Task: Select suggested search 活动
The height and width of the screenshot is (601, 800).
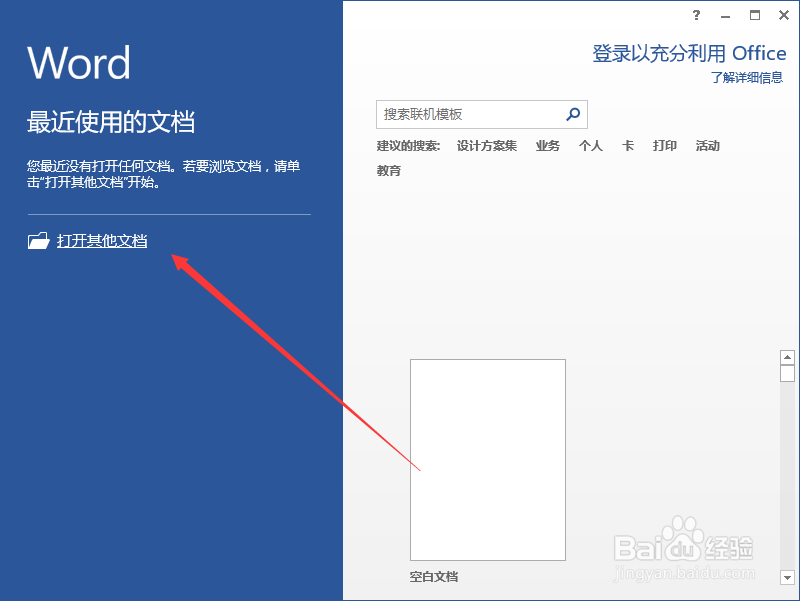Action: tap(707, 146)
